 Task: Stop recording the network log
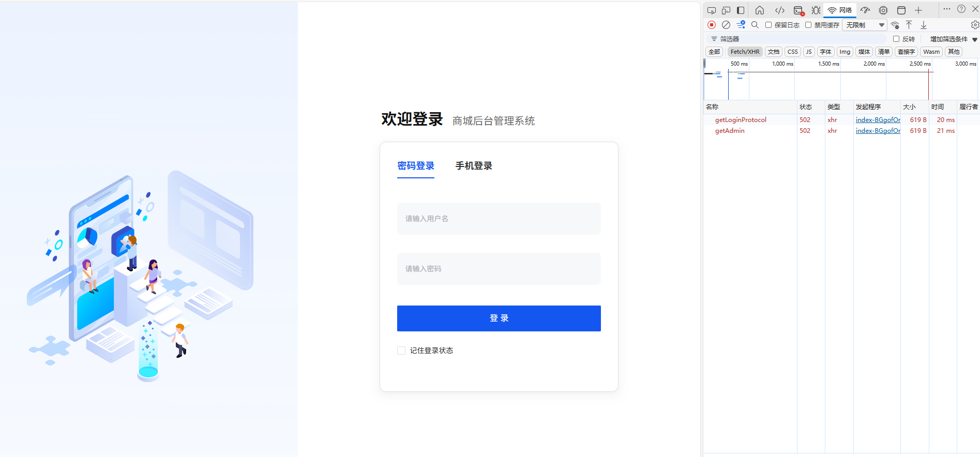(712, 25)
